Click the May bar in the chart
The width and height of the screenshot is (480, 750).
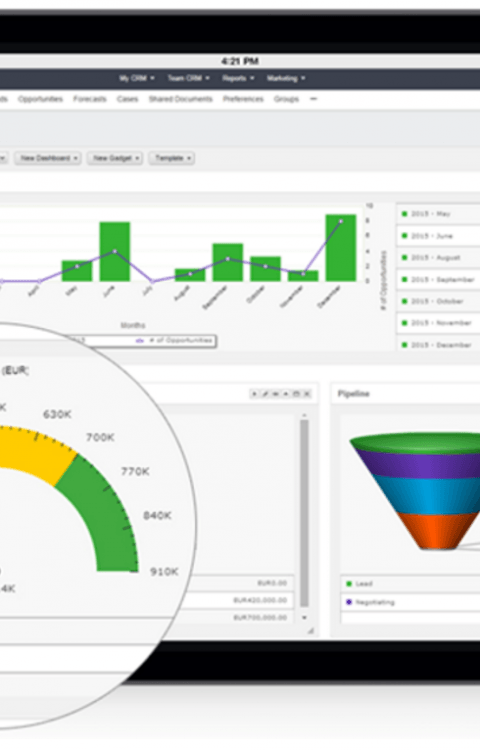pyautogui.click(x=77, y=271)
